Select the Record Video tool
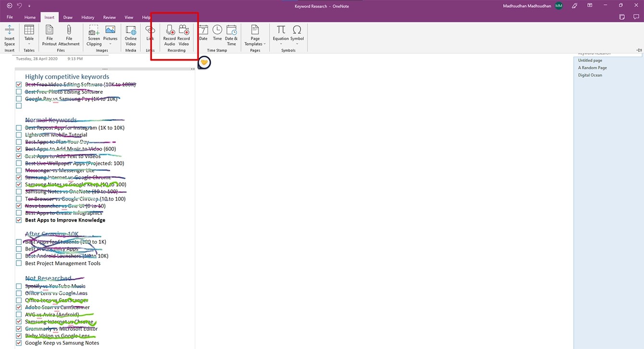The height and width of the screenshot is (349, 644). [x=184, y=35]
